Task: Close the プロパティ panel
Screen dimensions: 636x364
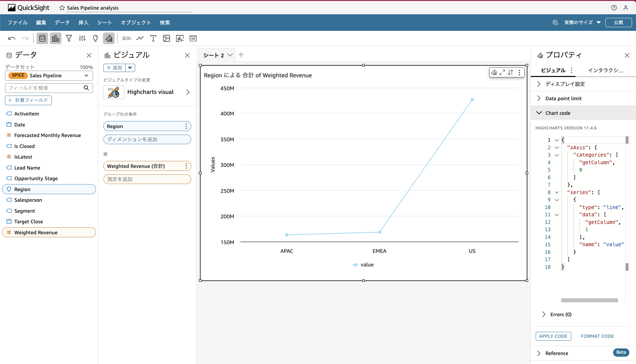Action: coord(627,55)
